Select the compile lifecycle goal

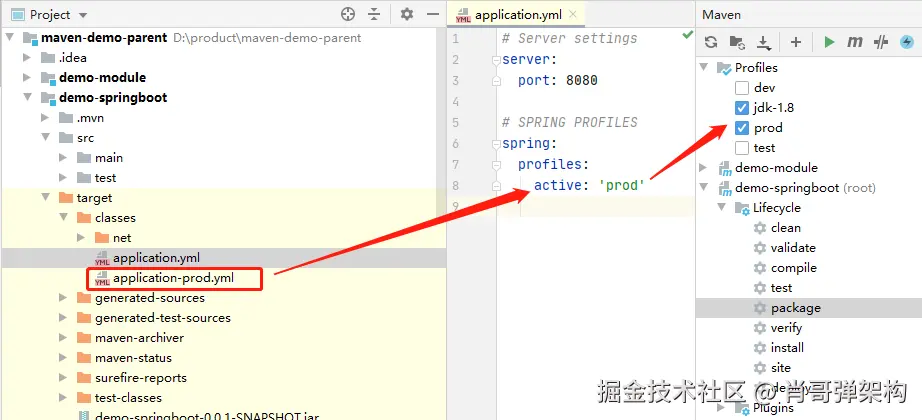(794, 268)
